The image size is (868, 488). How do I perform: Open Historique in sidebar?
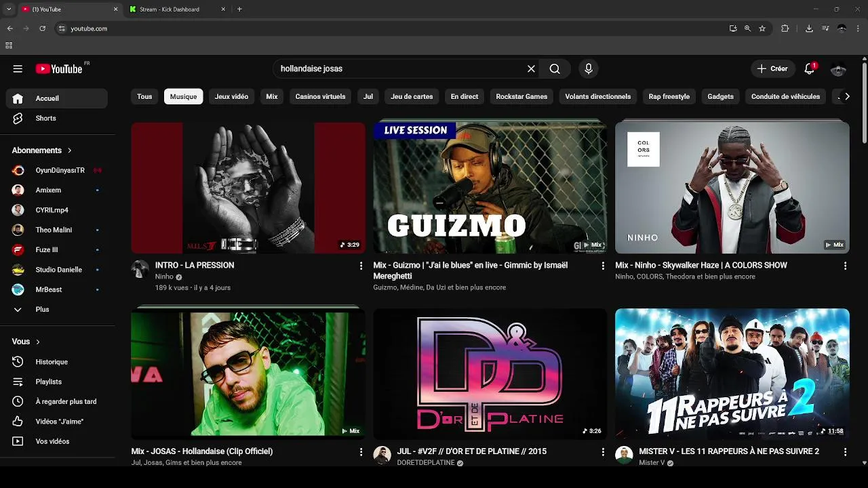57,362
